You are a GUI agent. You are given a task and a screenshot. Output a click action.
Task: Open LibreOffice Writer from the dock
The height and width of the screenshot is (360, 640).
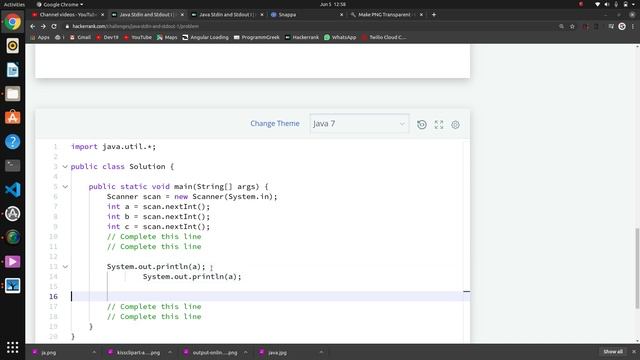12,70
